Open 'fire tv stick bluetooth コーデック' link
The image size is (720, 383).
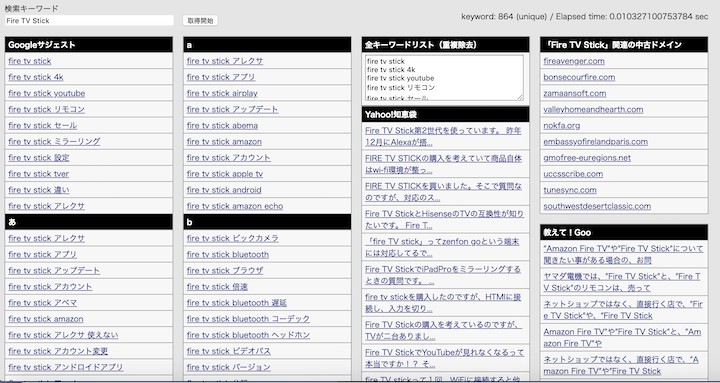click(248, 319)
